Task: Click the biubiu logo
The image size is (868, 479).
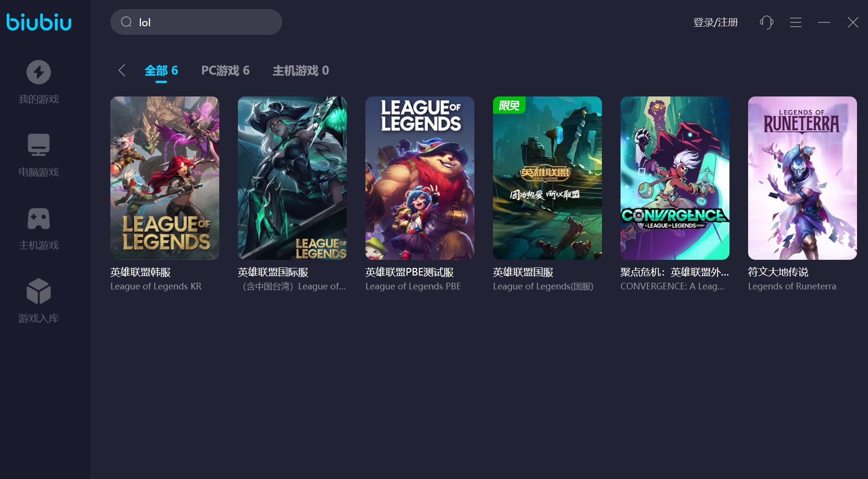Action: [39, 22]
